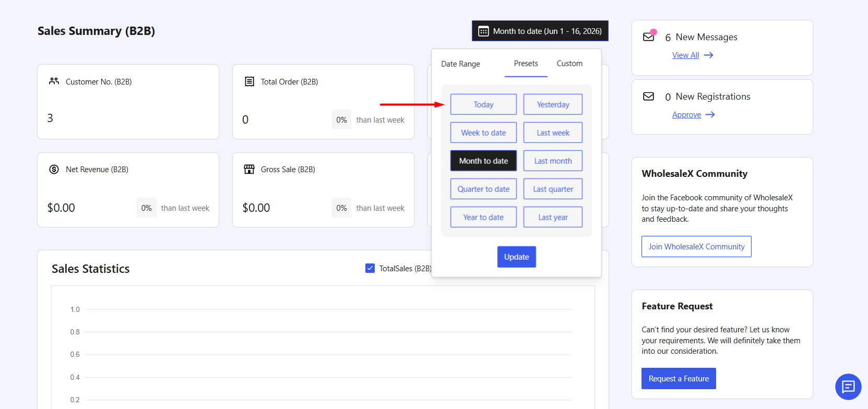This screenshot has width=868, height=409.
Task: Click the 0.6 chart axis label
Action: [x=75, y=354]
